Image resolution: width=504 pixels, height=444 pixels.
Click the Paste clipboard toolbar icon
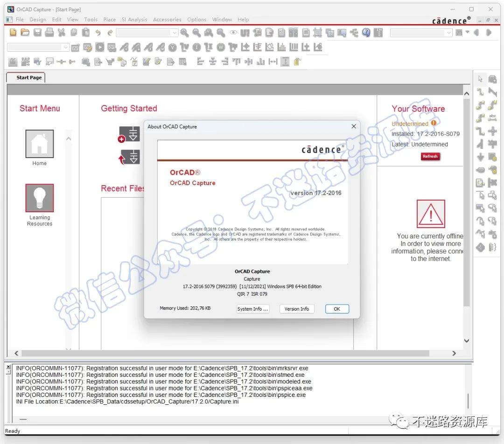tap(86, 32)
